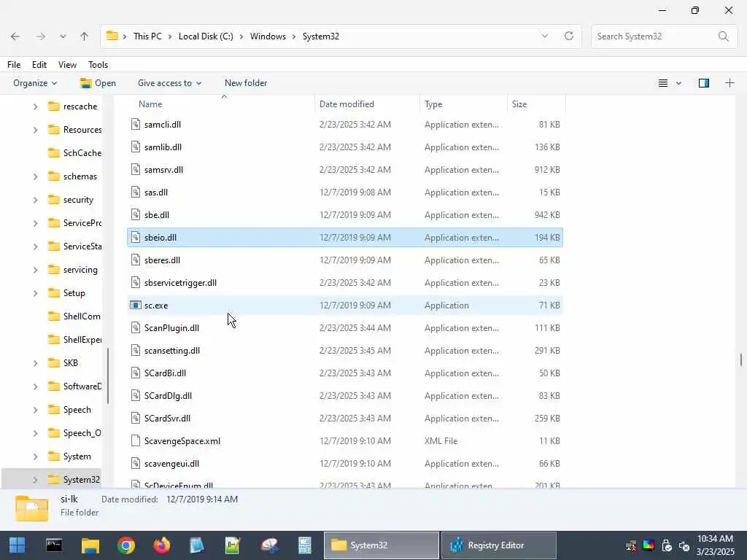Select Setup folder in tree
The height and width of the screenshot is (560, 747).
[x=66, y=293]
